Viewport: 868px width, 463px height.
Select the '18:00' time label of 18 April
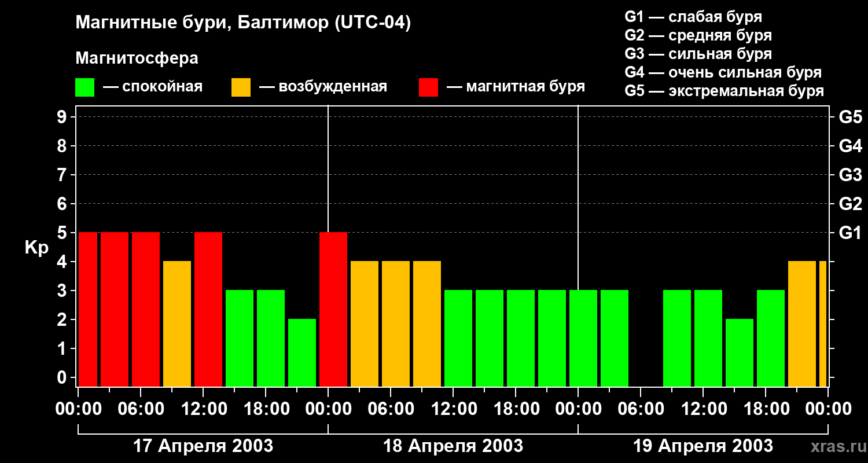(516, 409)
